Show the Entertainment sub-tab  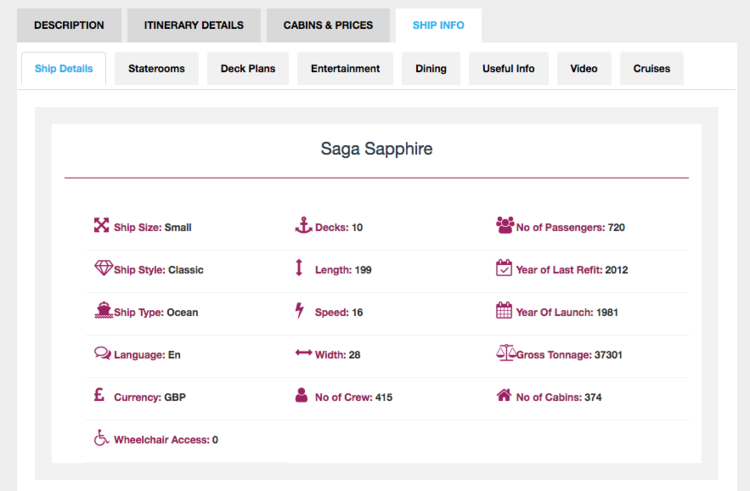(345, 68)
